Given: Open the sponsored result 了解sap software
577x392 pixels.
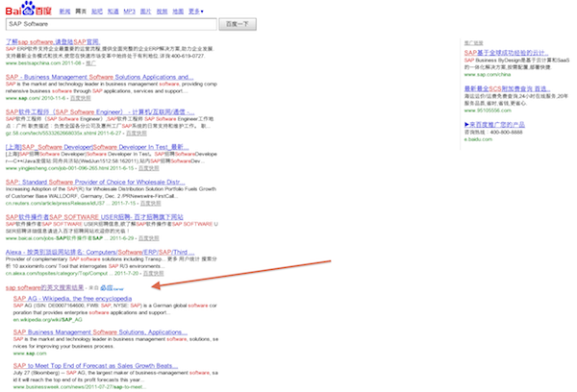Looking at the screenshot, I should coord(53,41).
